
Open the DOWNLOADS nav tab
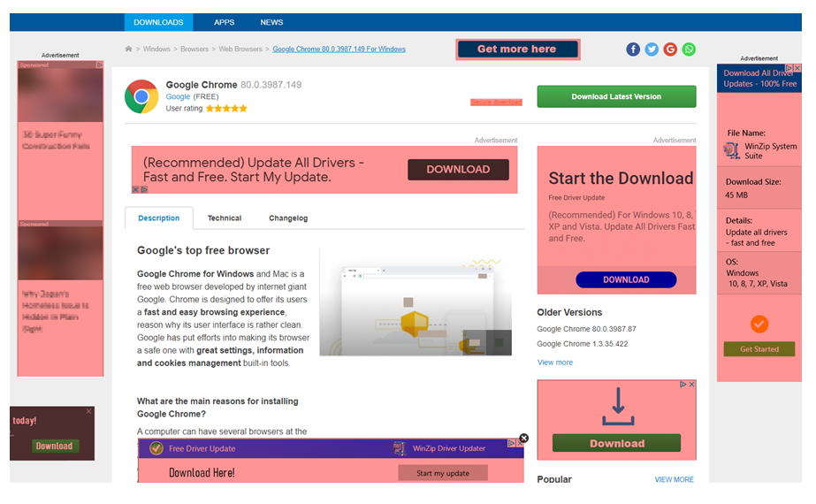158,22
